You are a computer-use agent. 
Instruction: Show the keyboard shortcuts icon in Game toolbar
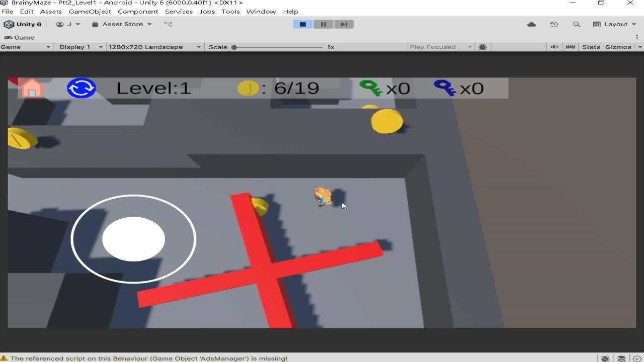570,47
